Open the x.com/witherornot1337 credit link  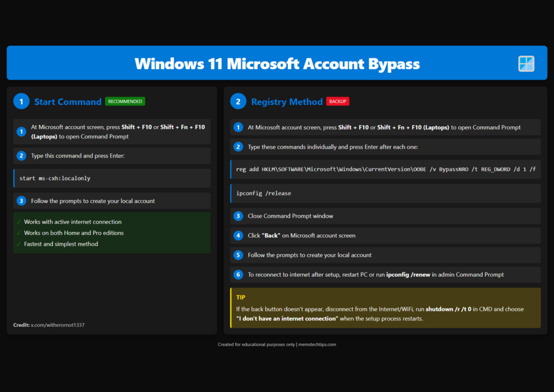[x=57, y=325]
